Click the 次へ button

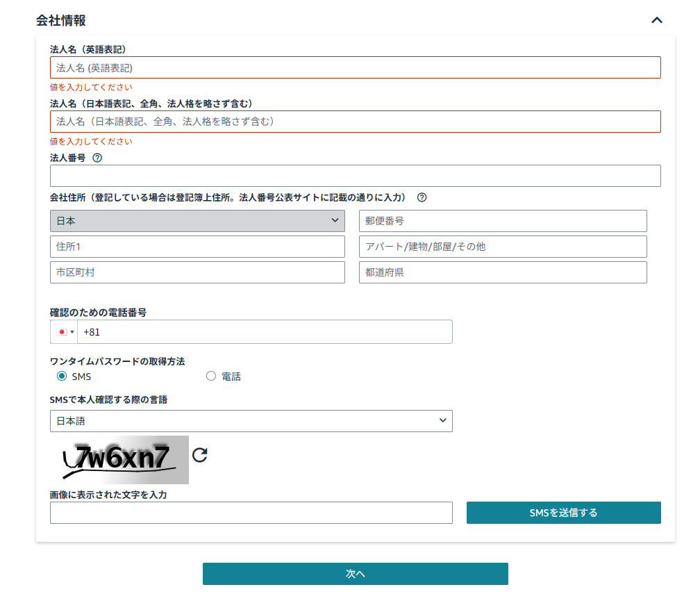[x=355, y=574]
